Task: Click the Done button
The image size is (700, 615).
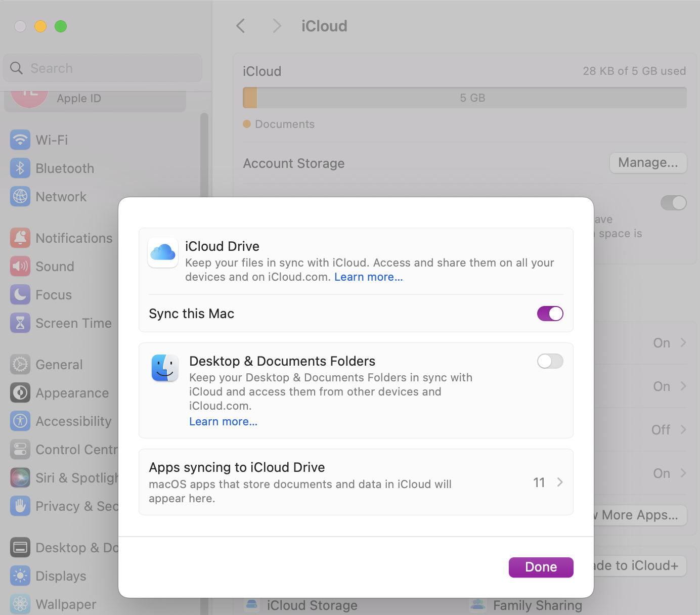Action: point(541,567)
